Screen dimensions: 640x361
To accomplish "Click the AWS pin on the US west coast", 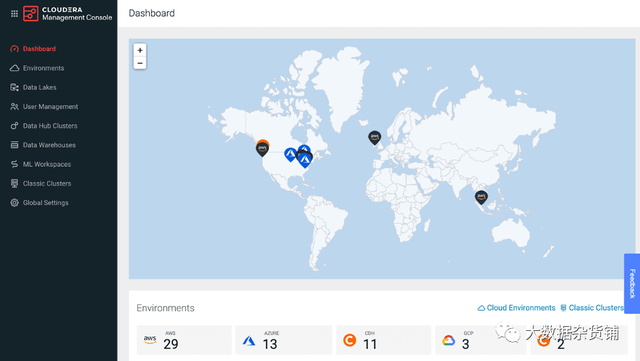I will 262,149.
